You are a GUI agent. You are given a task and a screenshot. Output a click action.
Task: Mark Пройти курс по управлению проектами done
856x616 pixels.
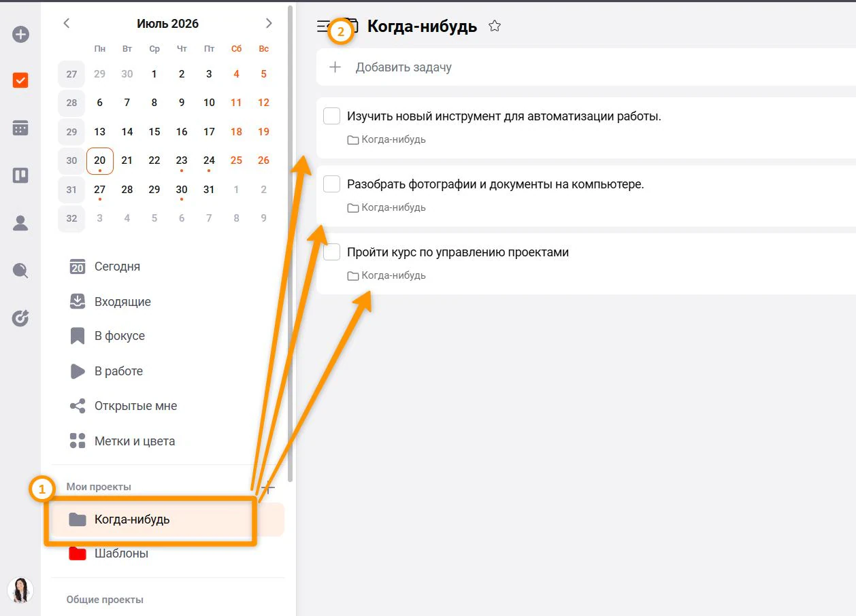(x=331, y=252)
